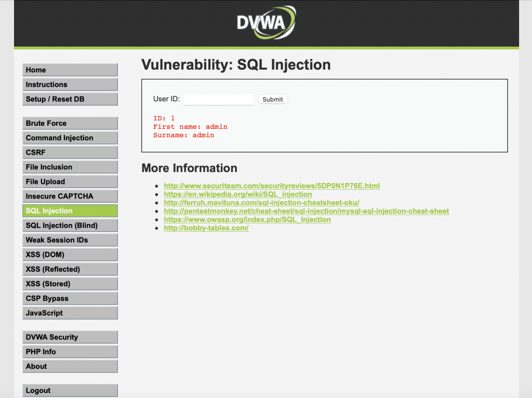Viewport: 532px width, 398px height.
Task: Click the DVWA logo in header
Action: [x=267, y=22]
